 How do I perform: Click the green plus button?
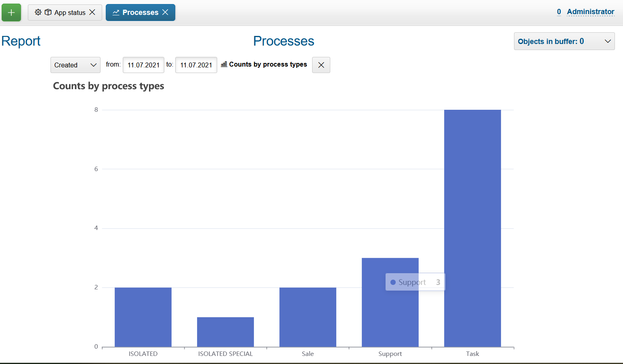tap(11, 13)
